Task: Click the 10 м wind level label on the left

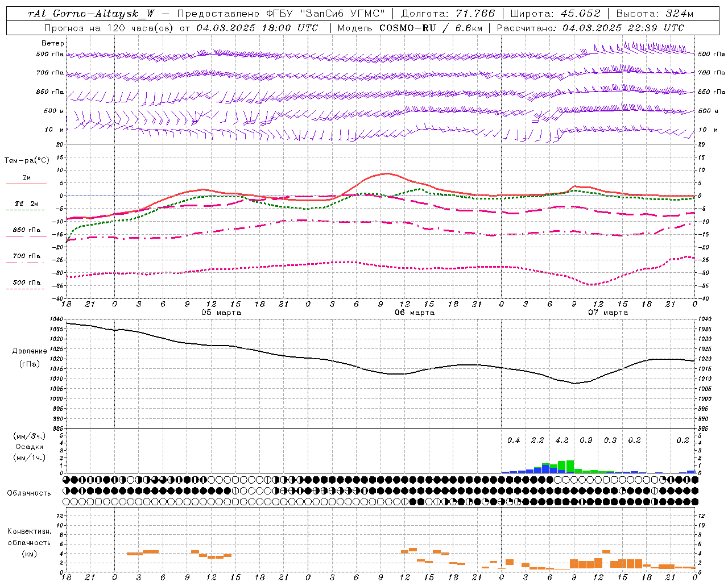Action: pyautogui.click(x=55, y=130)
